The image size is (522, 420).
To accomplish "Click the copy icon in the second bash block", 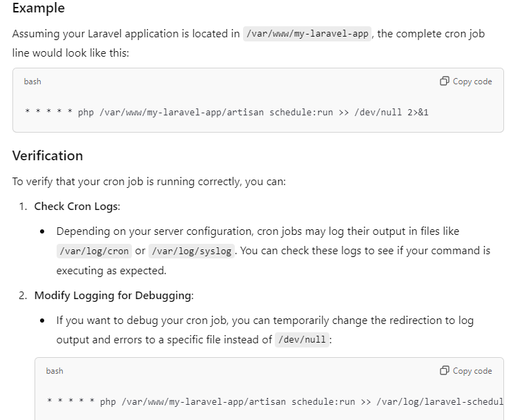I will 445,371.
